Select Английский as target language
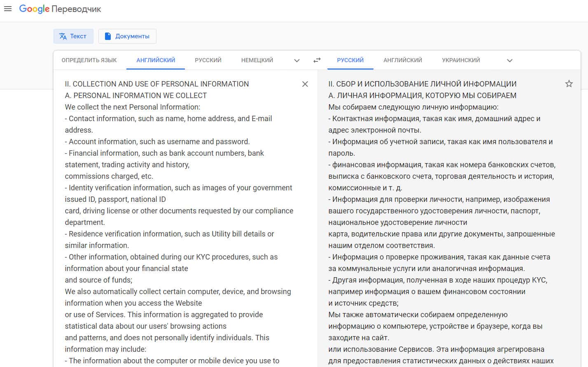The width and height of the screenshot is (588, 367). [x=402, y=60]
